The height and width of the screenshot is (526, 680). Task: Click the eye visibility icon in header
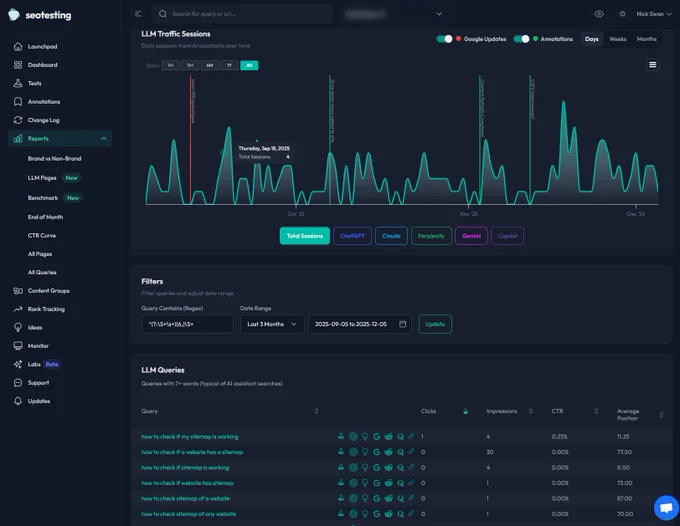coord(599,14)
